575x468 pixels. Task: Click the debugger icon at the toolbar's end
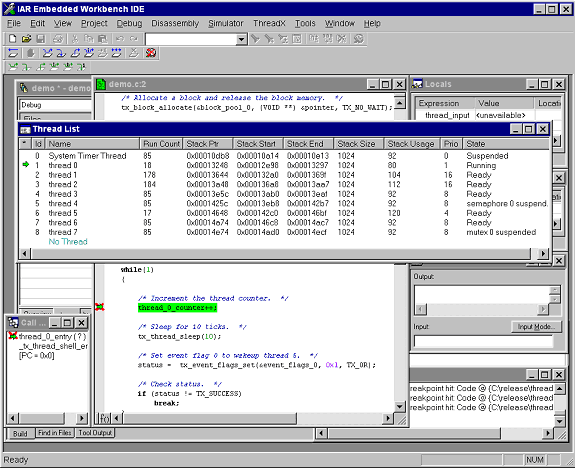coord(359,39)
